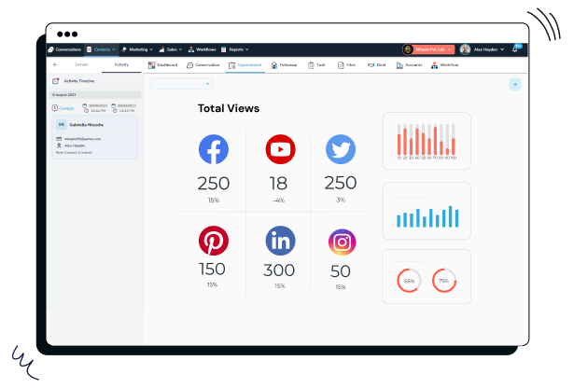Expand the Marketing menu
This screenshot has height=388, width=588.
[137, 49]
